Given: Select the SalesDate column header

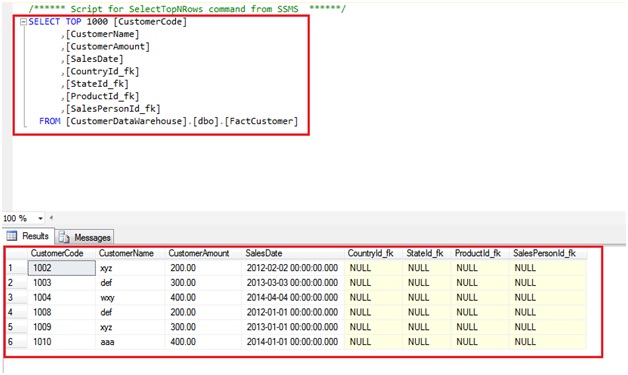Looking at the screenshot, I should click(293, 253).
